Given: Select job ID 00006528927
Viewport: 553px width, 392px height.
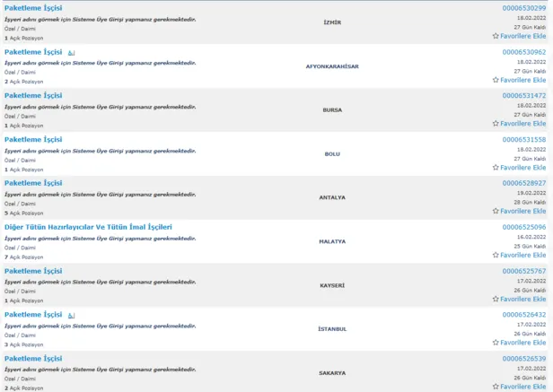Looking at the screenshot, I should (x=523, y=183).
